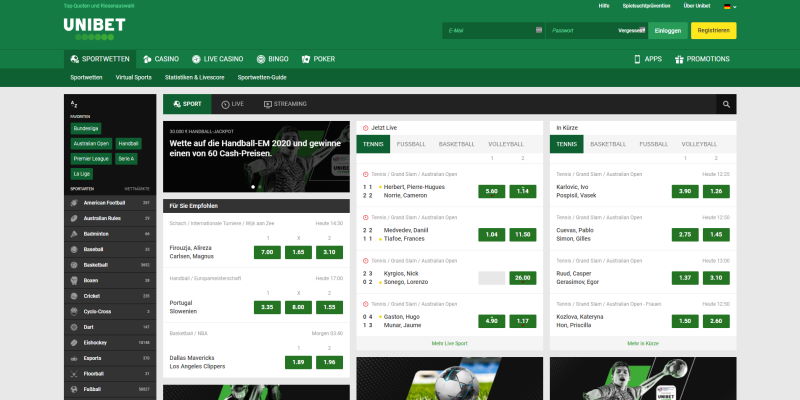Click the A-Z sorting icon in sidebar
This screenshot has width=800, height=400.
point(74,104)
